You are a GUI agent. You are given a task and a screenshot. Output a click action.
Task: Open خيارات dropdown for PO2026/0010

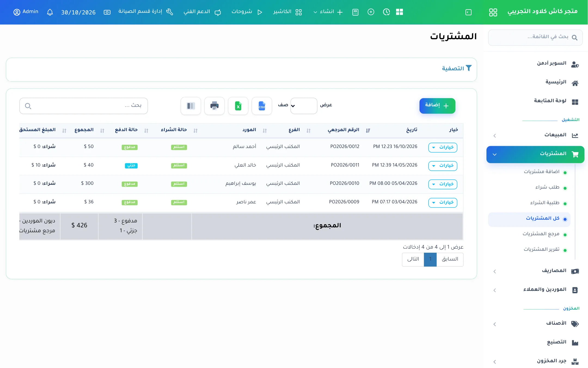point(443,184)
